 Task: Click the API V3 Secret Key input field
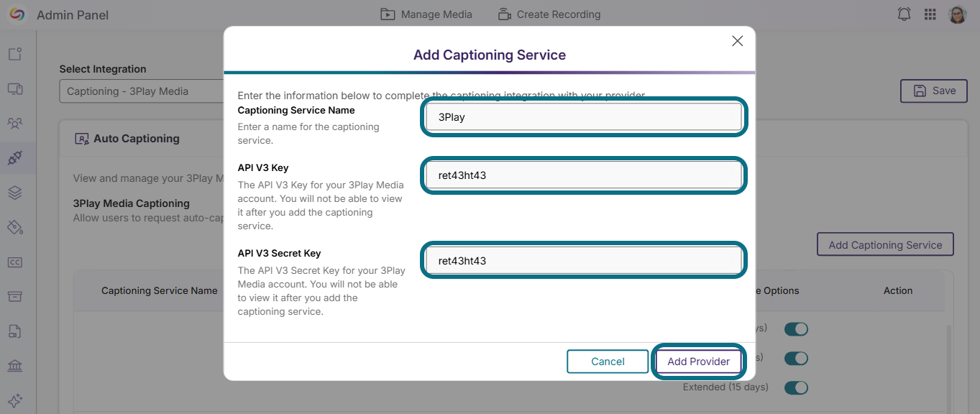[583, 261]
